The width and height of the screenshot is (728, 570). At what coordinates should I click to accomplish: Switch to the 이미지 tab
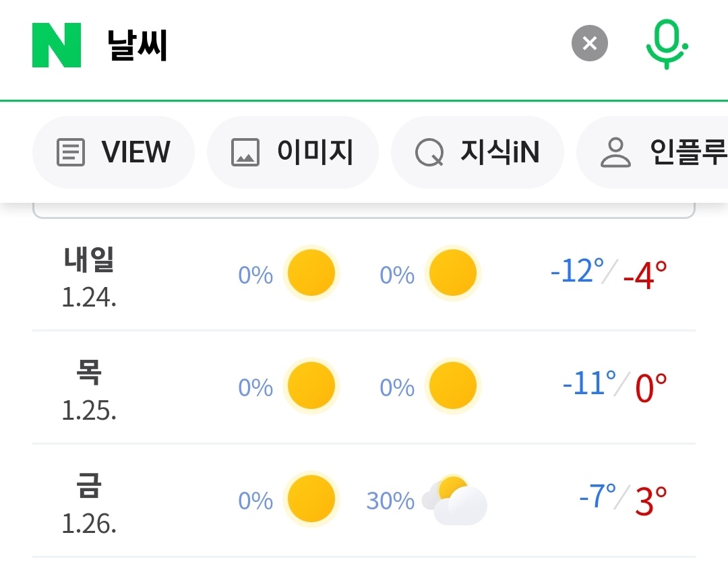(x=293, y=152)
